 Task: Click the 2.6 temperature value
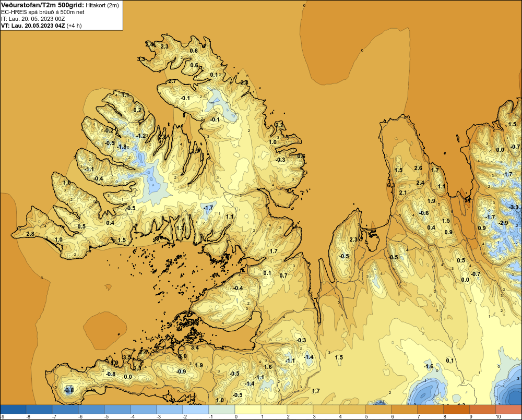[x=418, y=168]
